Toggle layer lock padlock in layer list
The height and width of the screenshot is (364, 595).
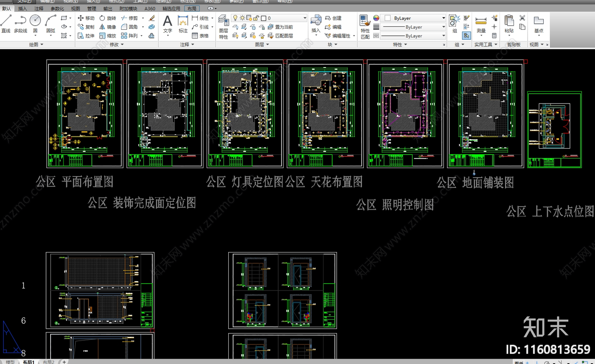click(x=256, y=18)
